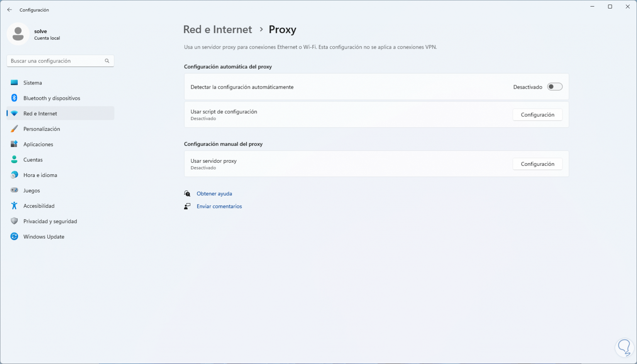Focus the Buscar una configuración field
This screenshot has width=637, height=364.
pos(56,61)
